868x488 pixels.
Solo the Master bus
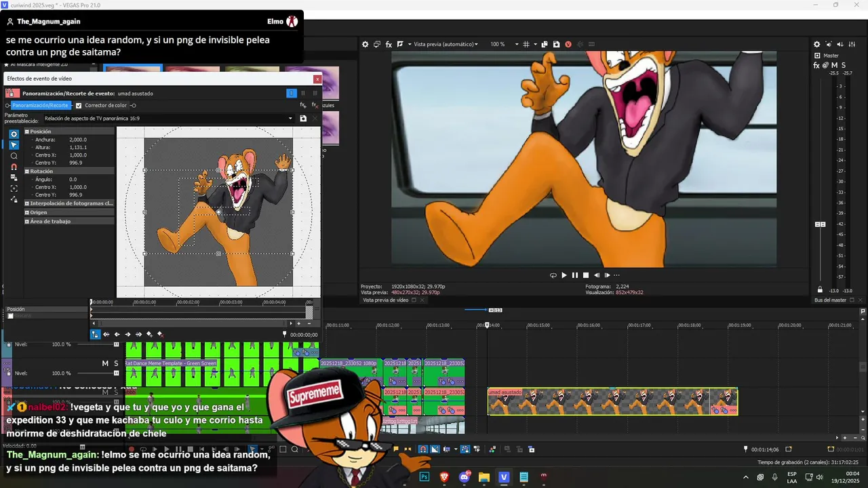click(x=844, y=65)
